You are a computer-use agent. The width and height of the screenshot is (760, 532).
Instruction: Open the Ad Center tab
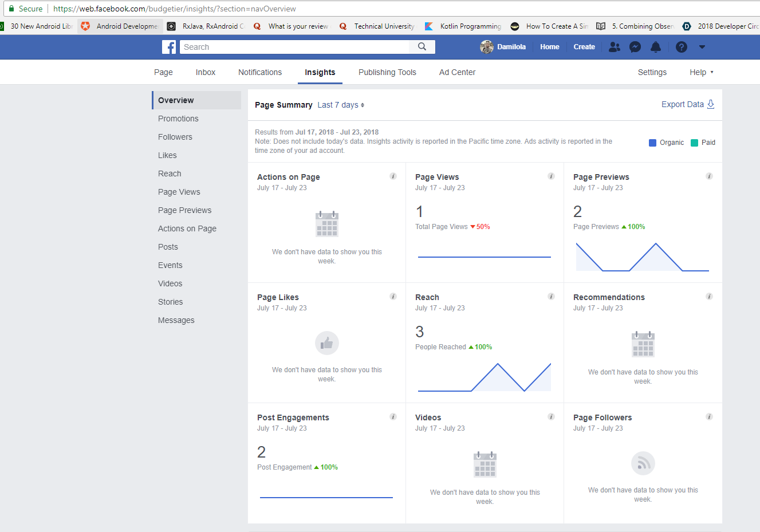(x=457, y=72)
